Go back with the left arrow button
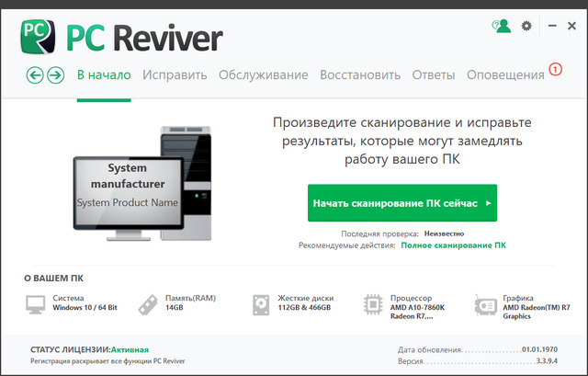The height and width of the screenshot is (376, 588). (x=35, y=75)
